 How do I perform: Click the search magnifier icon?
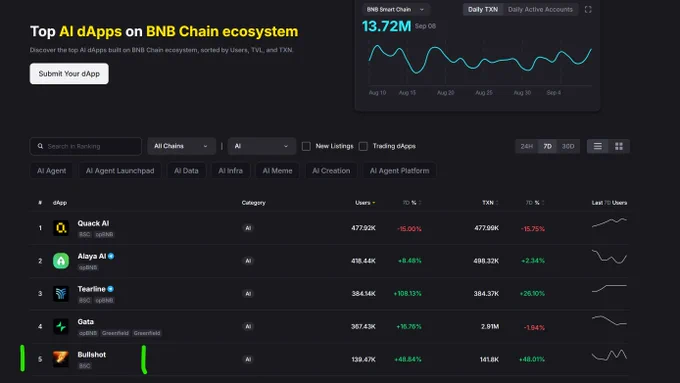click(40, 146)
